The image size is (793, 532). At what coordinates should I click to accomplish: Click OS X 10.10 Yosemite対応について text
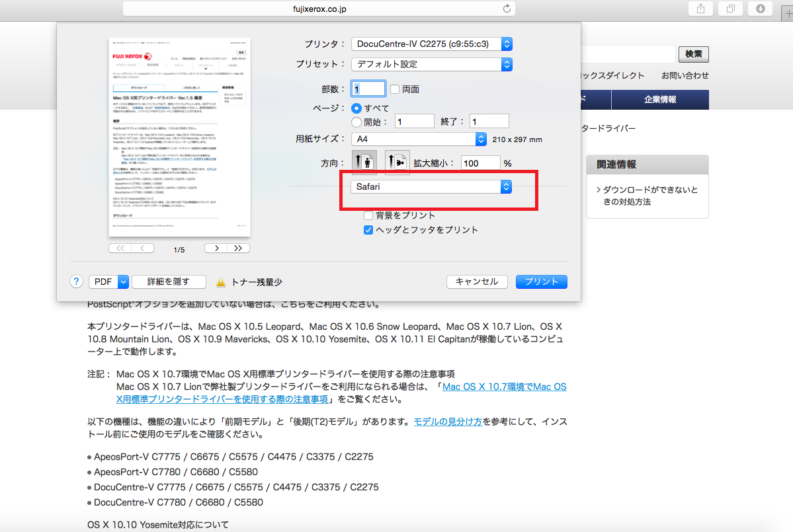pos(158,525)
